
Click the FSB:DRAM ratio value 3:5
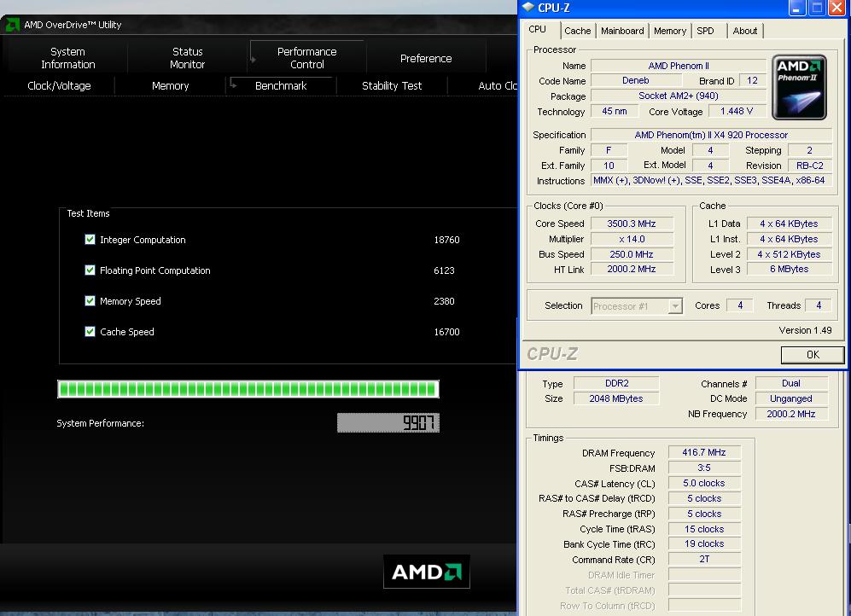click(x=704, y=468)
